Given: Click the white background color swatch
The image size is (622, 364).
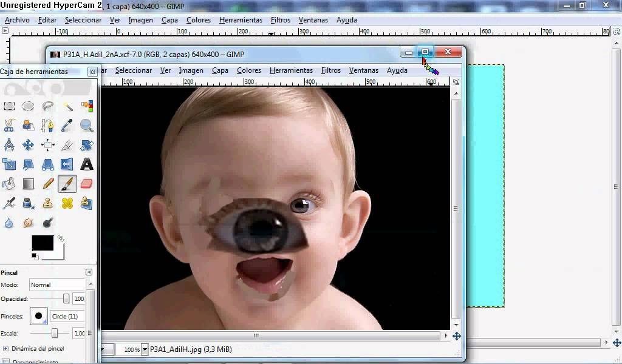Looking at the screenshot, I should [59, 254].
